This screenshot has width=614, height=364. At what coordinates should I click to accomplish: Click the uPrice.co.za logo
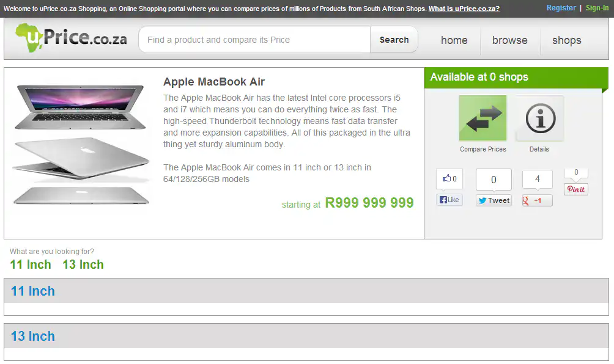[71, 37]
